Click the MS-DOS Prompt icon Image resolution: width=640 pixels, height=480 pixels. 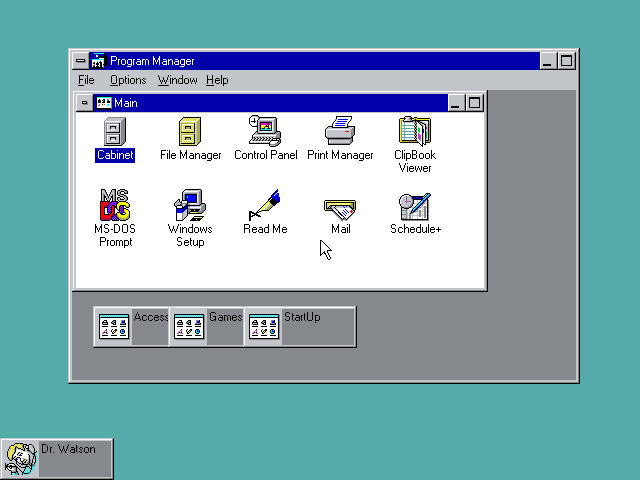coord(115,204)
